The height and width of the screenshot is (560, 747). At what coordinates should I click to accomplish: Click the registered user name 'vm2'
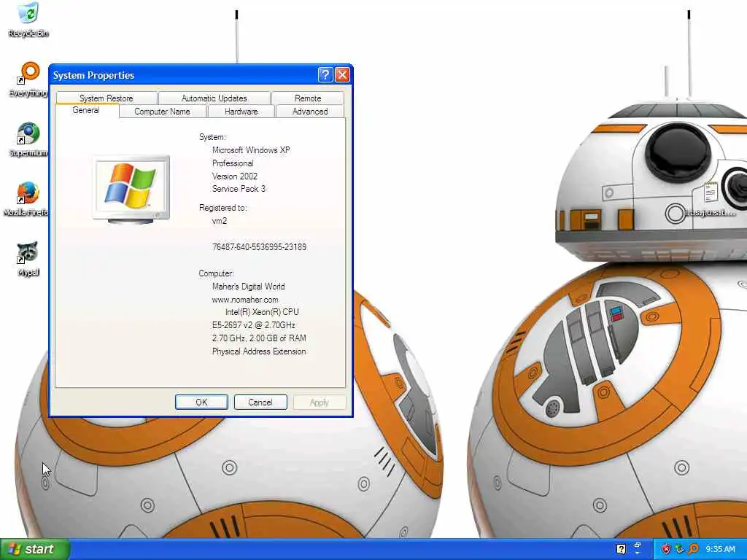(x=220, y=221)
